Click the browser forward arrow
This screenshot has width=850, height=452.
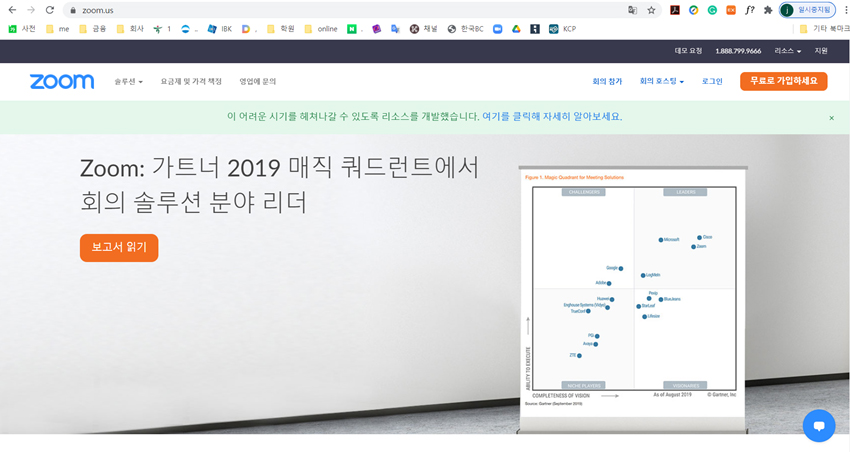(x=31, y=10)
